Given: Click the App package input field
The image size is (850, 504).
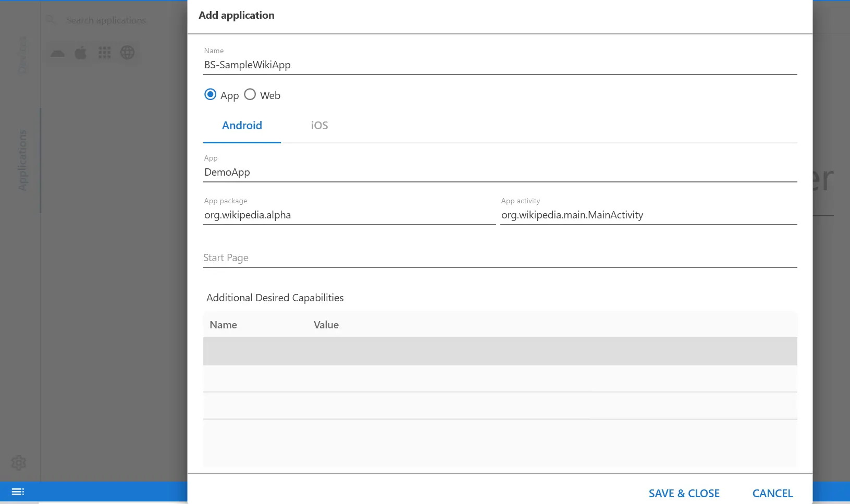Looking at the screenshot, I should 349,215.
